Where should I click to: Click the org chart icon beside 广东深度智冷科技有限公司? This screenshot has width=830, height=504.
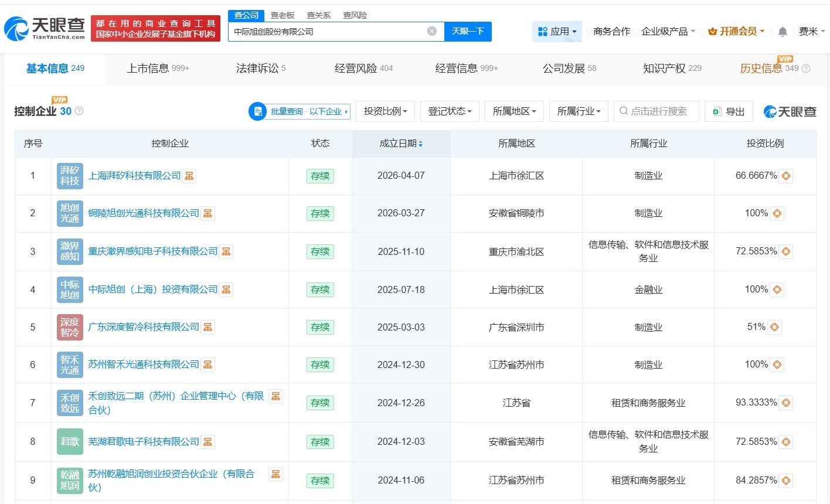207,327
